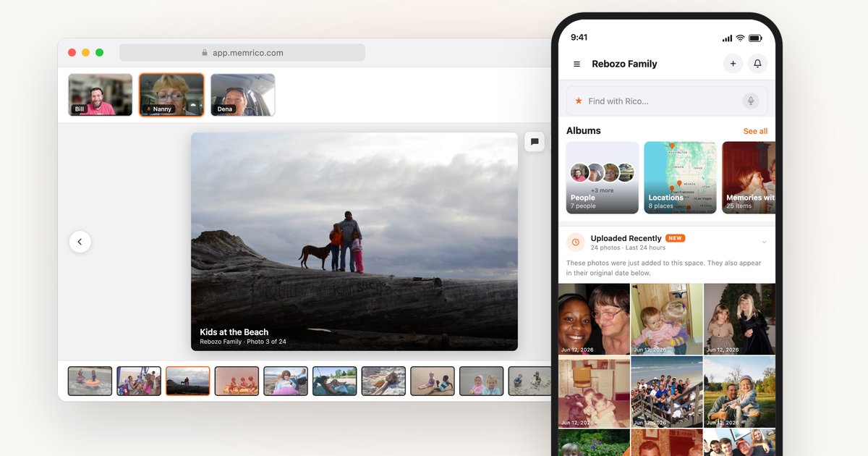Select the orange-highlighted silhouette thumbnail in the filmstrip
Image resolution: width=868 pixels, height=456 pixels.
pos(188,381)
